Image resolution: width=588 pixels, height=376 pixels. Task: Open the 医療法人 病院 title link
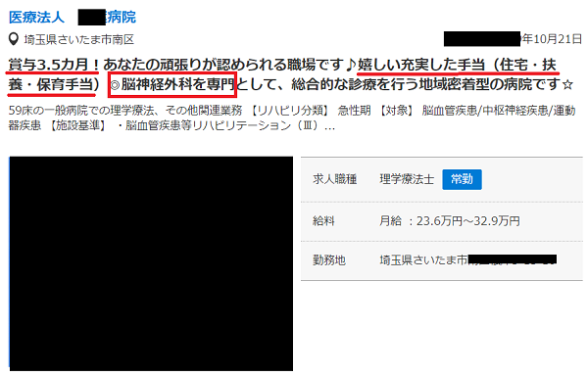73,18
